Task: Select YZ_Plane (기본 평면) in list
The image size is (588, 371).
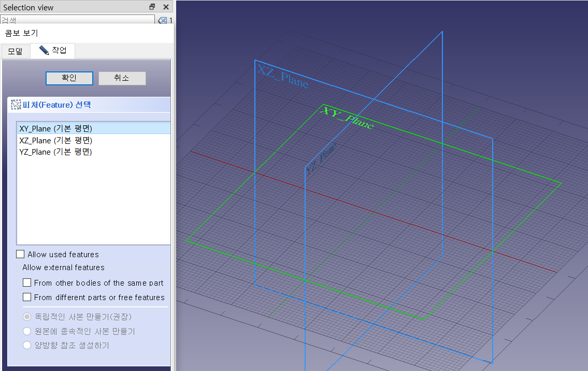Action: pyautogui.click(x=94, y=152)
